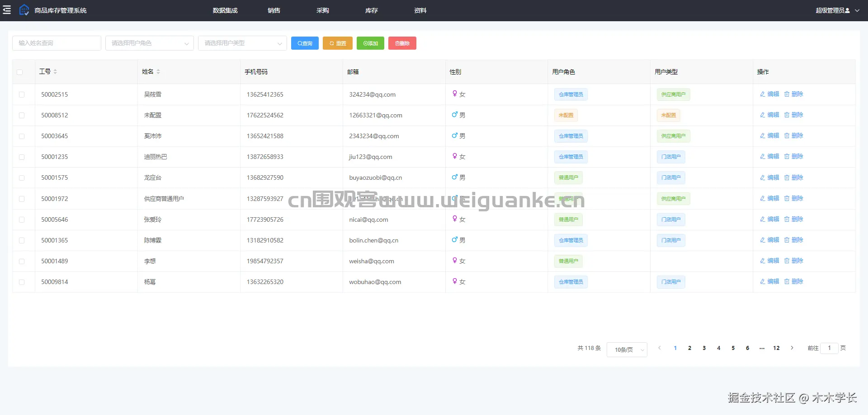The width and height of the screenshot is (868, 415).
Task: Click phone number 13682927590
Action: (265, 177)
